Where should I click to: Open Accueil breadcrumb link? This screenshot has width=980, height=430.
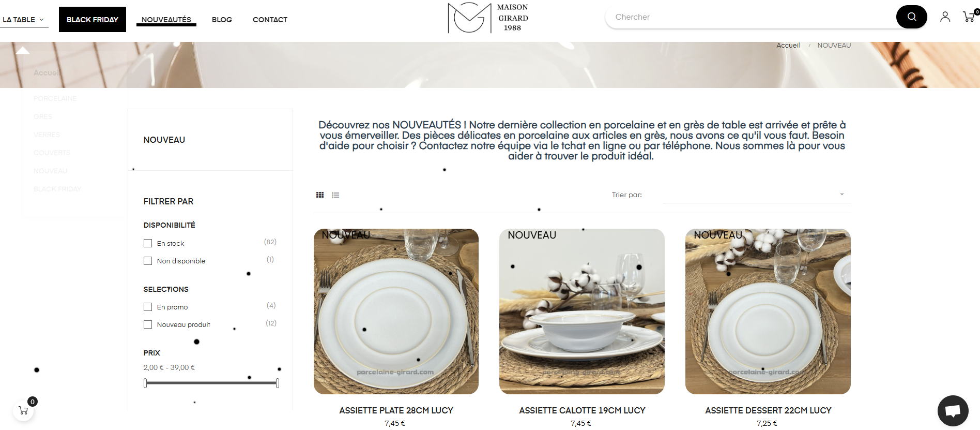point(788,46)
